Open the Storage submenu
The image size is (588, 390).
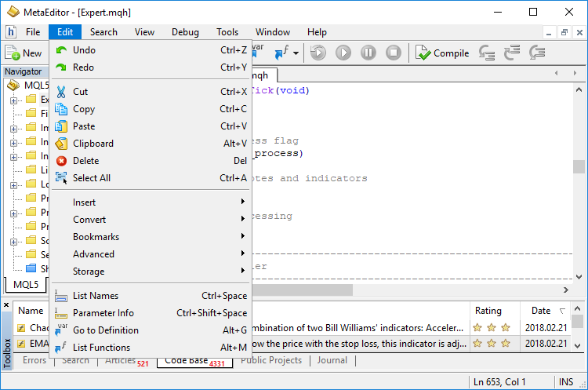150,272
